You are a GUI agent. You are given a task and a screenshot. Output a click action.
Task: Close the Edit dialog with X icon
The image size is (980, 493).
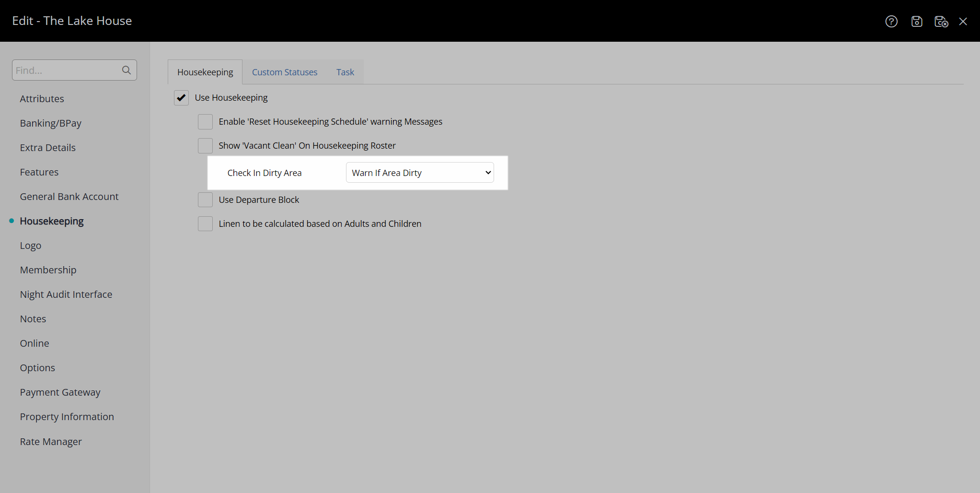[x=963, y=21]
